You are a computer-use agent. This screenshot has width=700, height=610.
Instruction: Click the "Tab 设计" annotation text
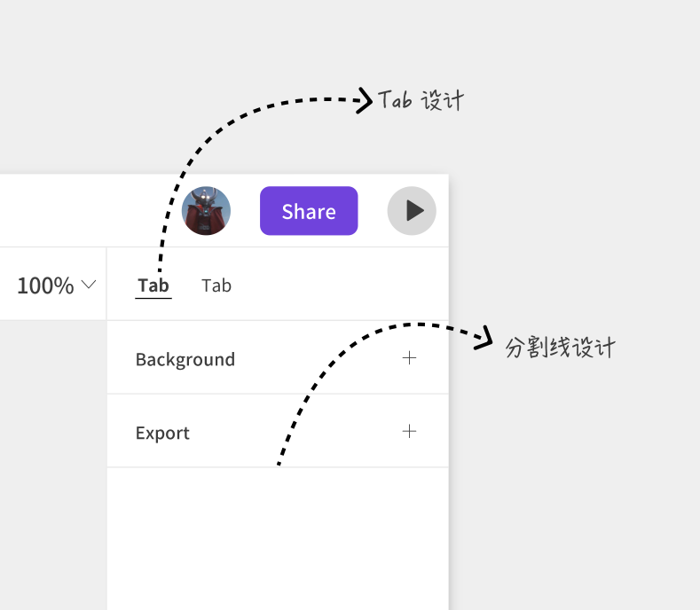tap(421, 100)
